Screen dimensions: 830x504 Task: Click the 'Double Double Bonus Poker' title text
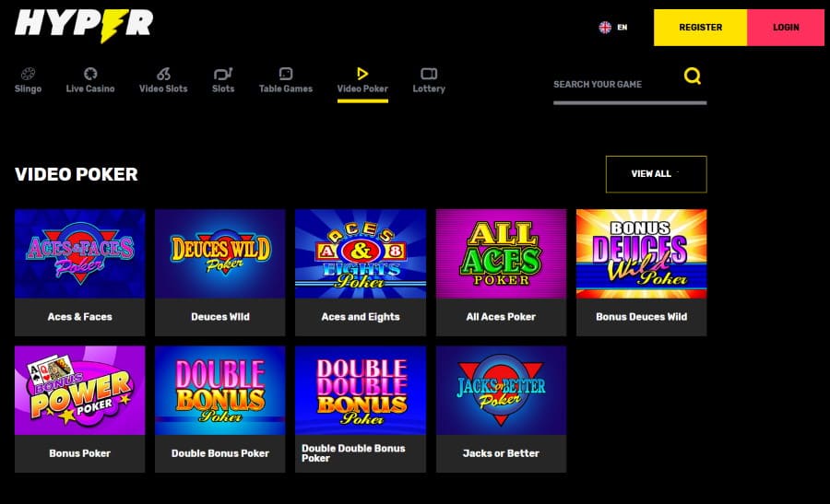point(353,453)
